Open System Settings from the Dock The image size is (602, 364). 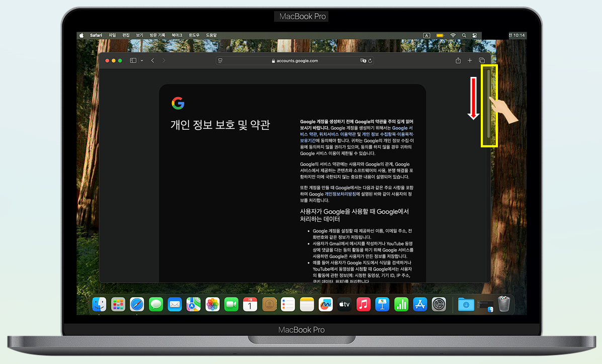click(439, 305)
